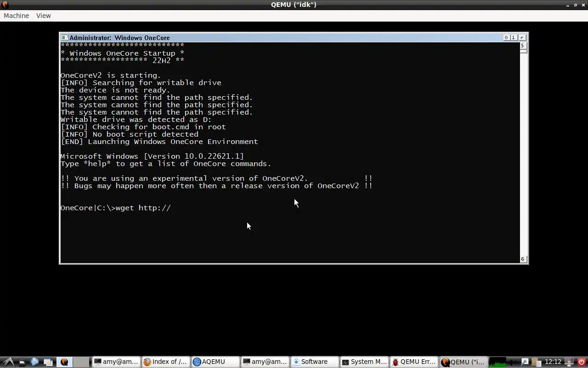Click the QEMU window title bar icon

[5, 5]
